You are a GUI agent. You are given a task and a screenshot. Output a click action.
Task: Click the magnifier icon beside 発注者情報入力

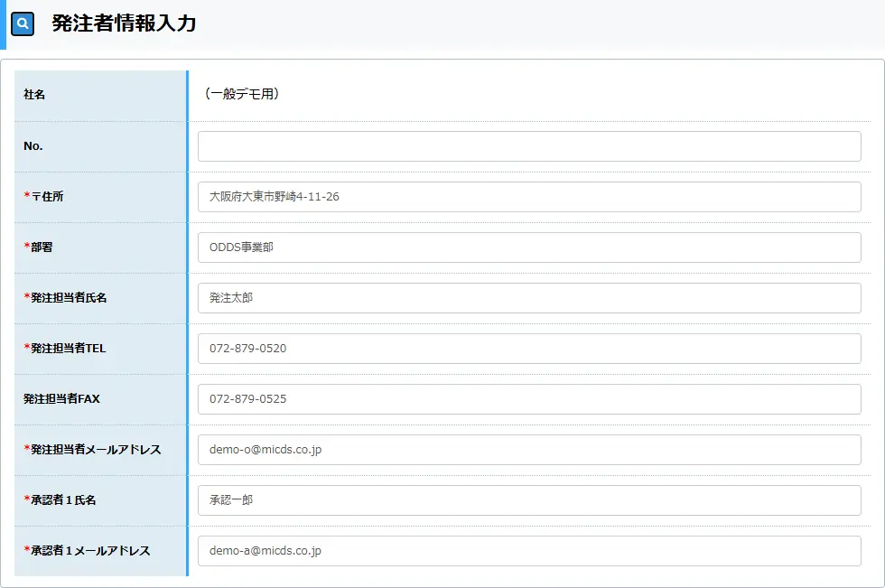point(22,24)
